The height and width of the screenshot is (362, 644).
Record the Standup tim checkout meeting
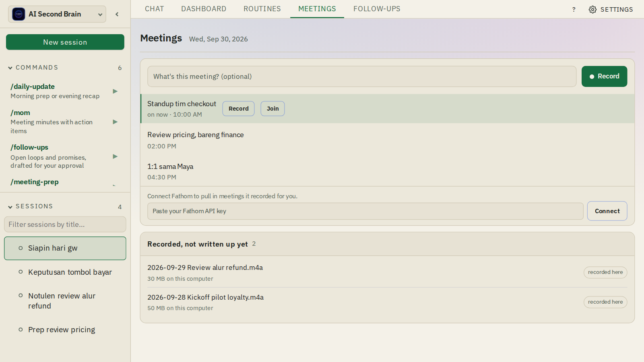(x=238, y=109)
